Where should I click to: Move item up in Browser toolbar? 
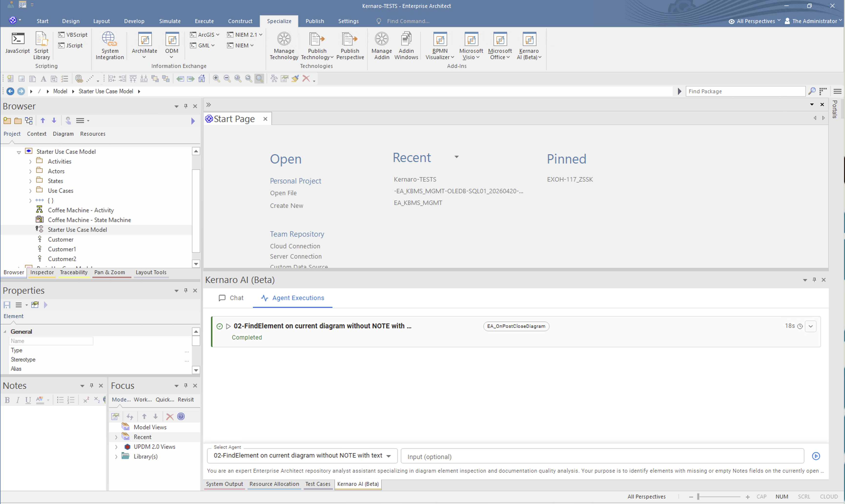(x=43, y=121)
